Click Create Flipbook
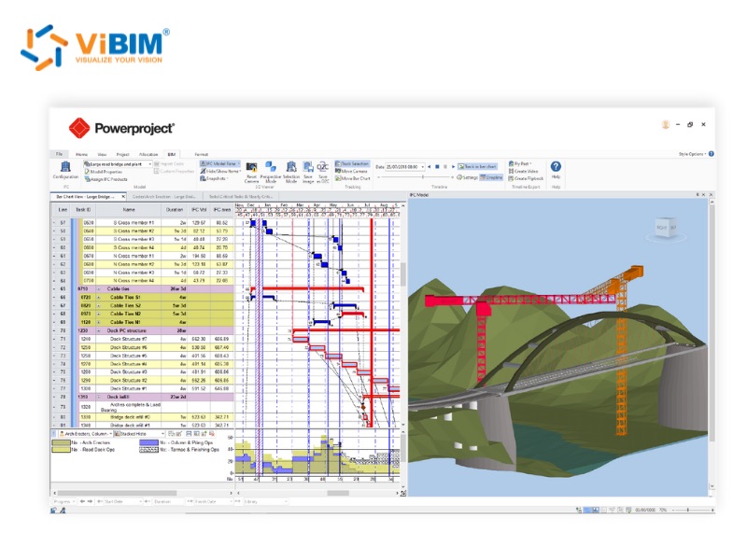Screen dimensions: 747x560 point(526,178)
